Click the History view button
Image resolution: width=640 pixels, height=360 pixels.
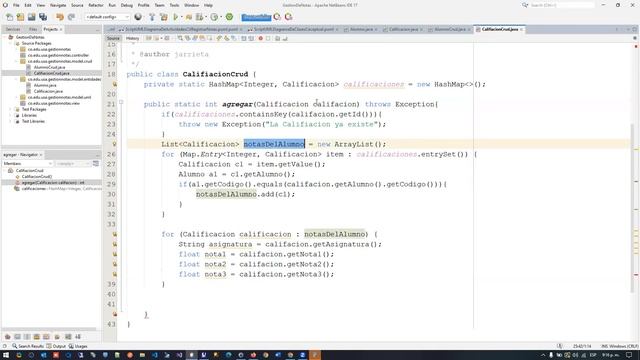[132, 38]
